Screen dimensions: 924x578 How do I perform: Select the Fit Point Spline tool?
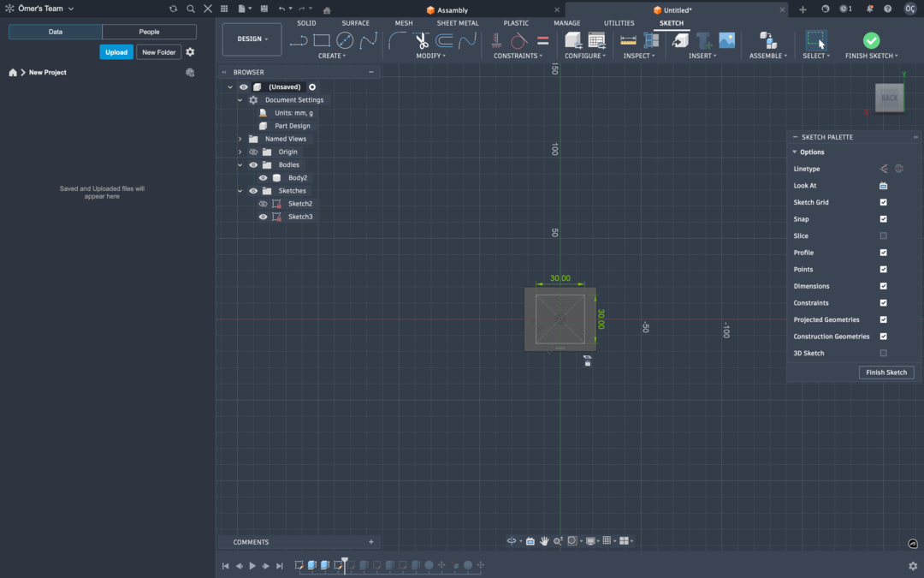pos(368,40)
